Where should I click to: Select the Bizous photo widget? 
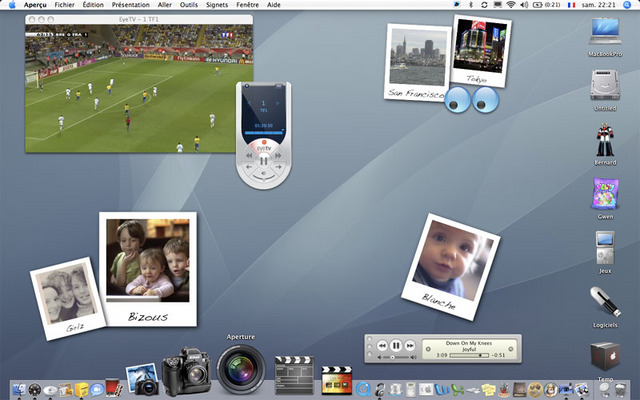[148, 269]
